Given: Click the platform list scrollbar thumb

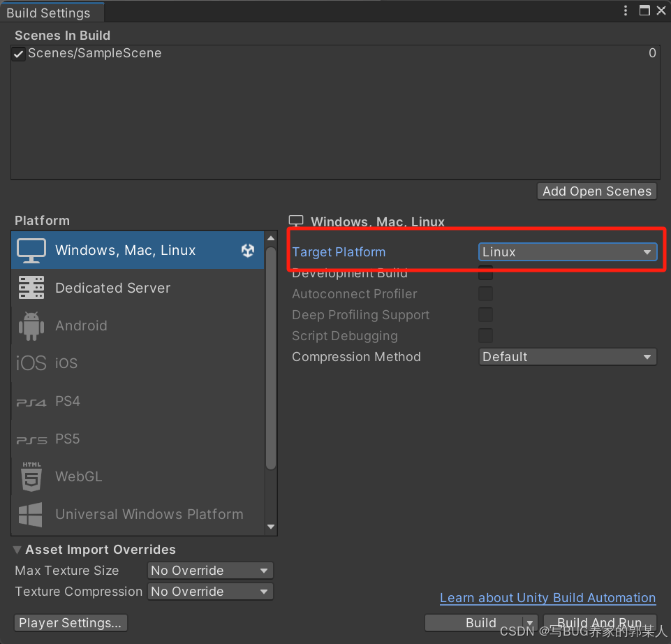Looking at the screenshot, I should (271, 359).
